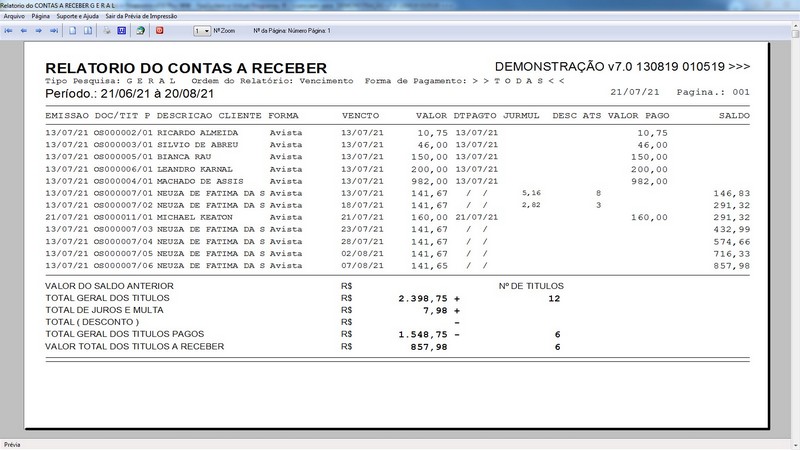Click the vertical scrollbar on right
The image size is (800, 450).
pyautogui.click(x=795, y=235)
